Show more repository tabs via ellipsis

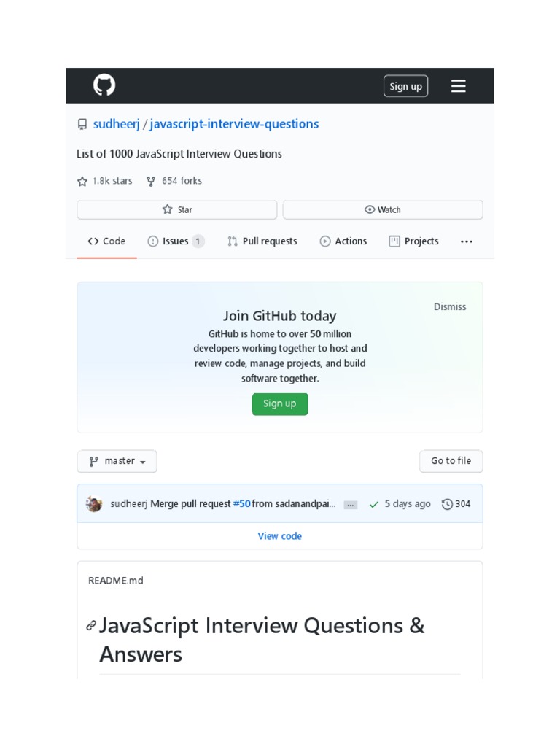click(x=467, y=241)
